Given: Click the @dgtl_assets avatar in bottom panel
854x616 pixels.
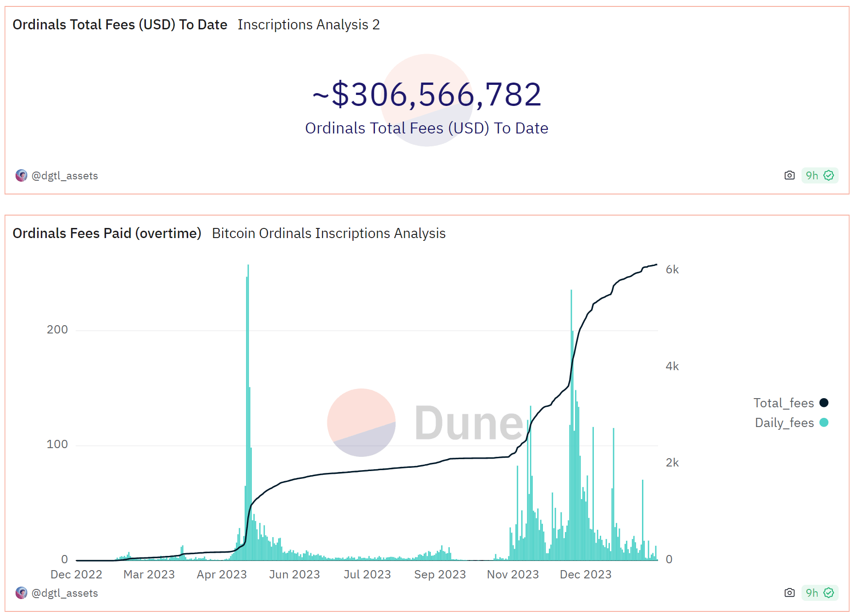Looking at the screenshot, I should pyautogui.click(x=21, y=593).
